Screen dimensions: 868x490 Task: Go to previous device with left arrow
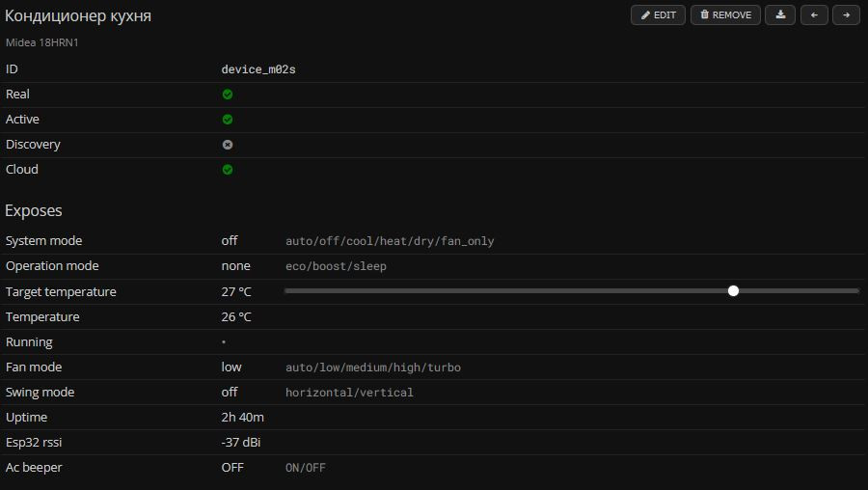(814, 15)
